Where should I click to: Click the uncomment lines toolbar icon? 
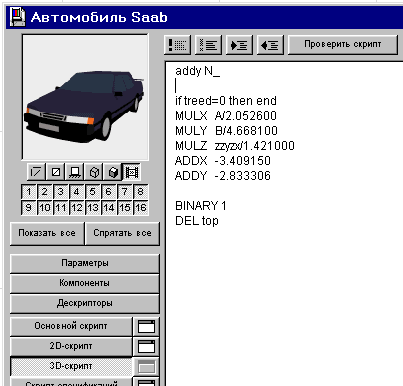pyautogui.click(x=208, y=45)
